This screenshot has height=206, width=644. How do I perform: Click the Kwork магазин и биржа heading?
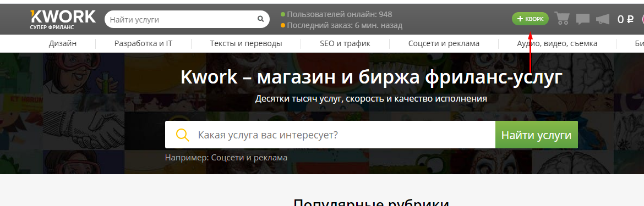pyautogui.click(x=372, y=77)
